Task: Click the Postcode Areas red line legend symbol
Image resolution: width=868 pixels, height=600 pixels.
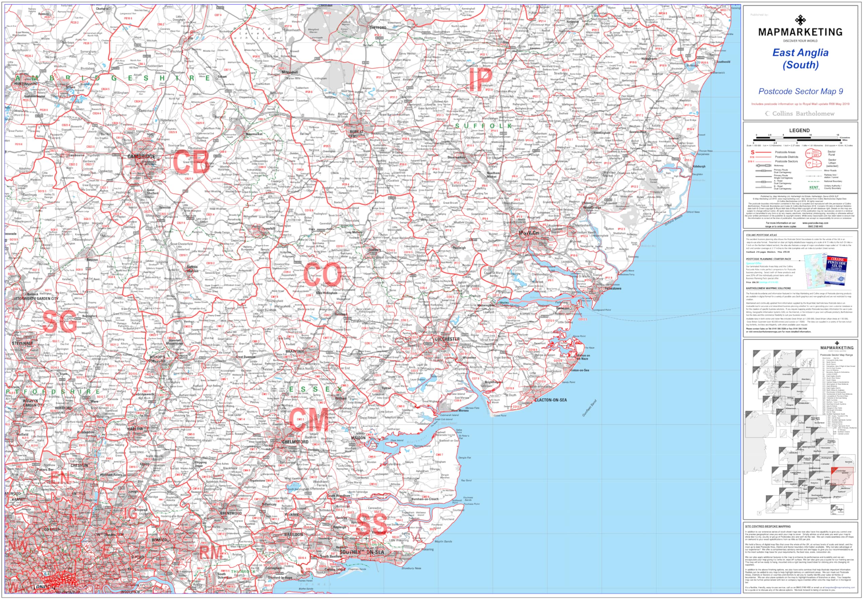Action: coord(764,152)
